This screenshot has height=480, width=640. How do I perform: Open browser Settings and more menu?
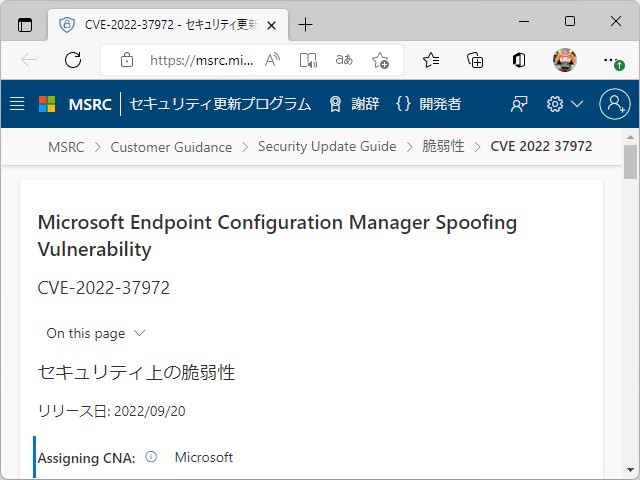(x=612, y=60)
